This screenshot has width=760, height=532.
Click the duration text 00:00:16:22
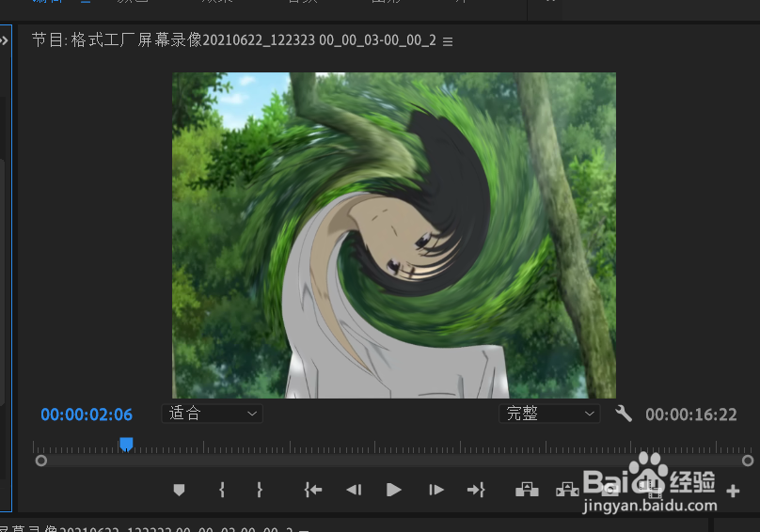click(x=691, y=415)
